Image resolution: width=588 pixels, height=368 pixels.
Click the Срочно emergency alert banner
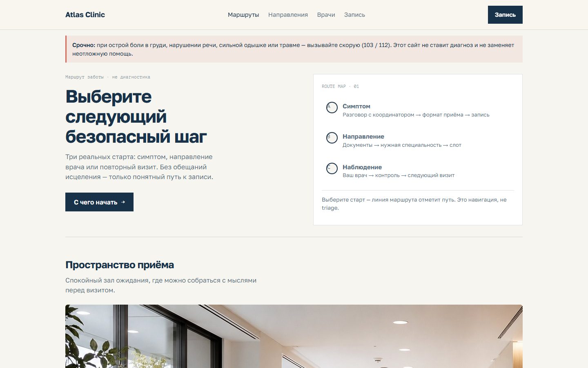click(294, 49)
